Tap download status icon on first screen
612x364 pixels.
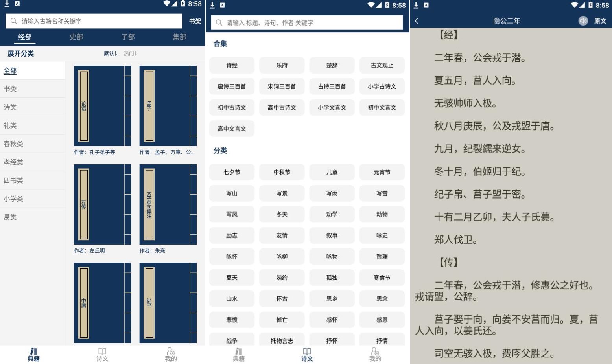tap(7, 4)
